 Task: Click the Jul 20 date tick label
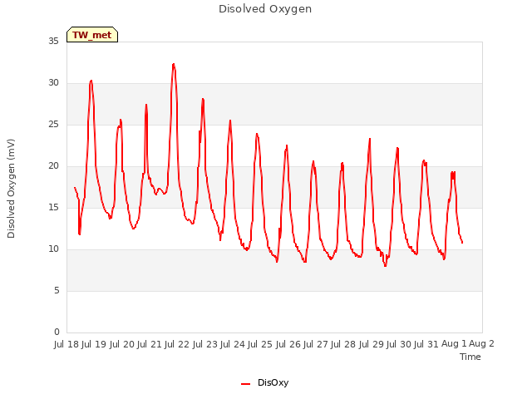[122, 344]
